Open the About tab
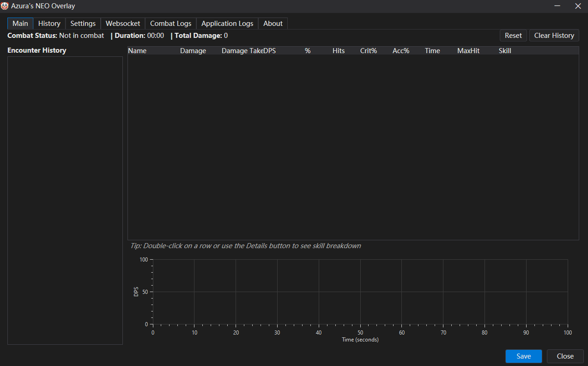 coord(273,24)
